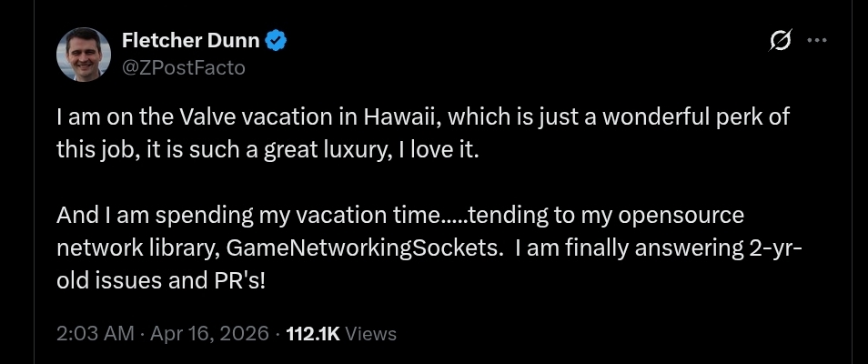Open the three-dot more options menu

pyautogui.click(x=817, y=40)
